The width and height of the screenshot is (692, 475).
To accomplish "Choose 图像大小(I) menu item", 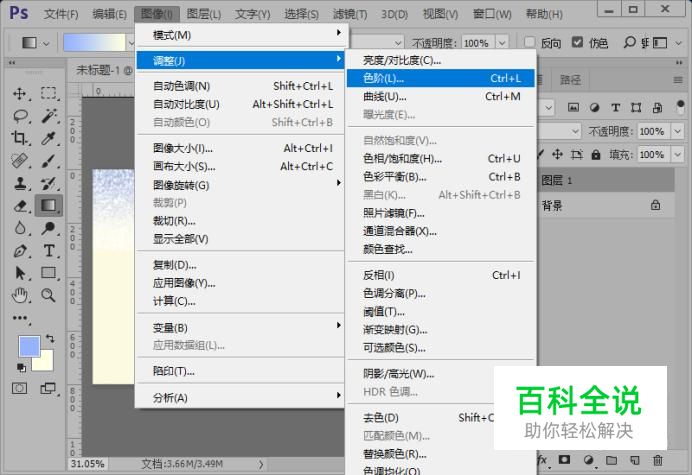I will pos(241,148).
